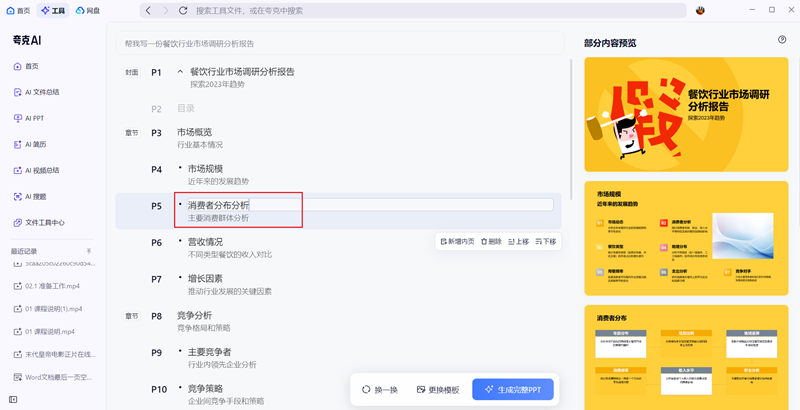Edit P9 description 行业内领先企业分析
The height and width of the screenshot is (410, 800).
pos(222,365)
